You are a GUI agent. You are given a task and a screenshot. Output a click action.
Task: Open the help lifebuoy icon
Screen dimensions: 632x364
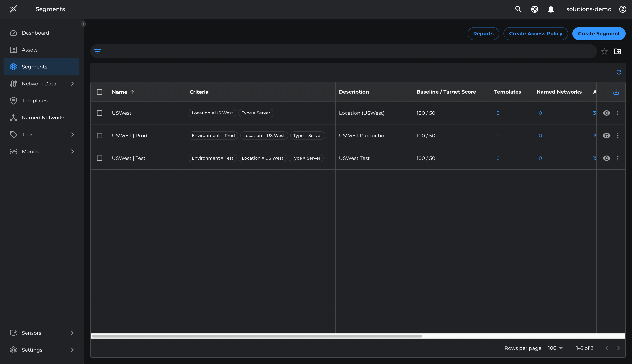535,9
